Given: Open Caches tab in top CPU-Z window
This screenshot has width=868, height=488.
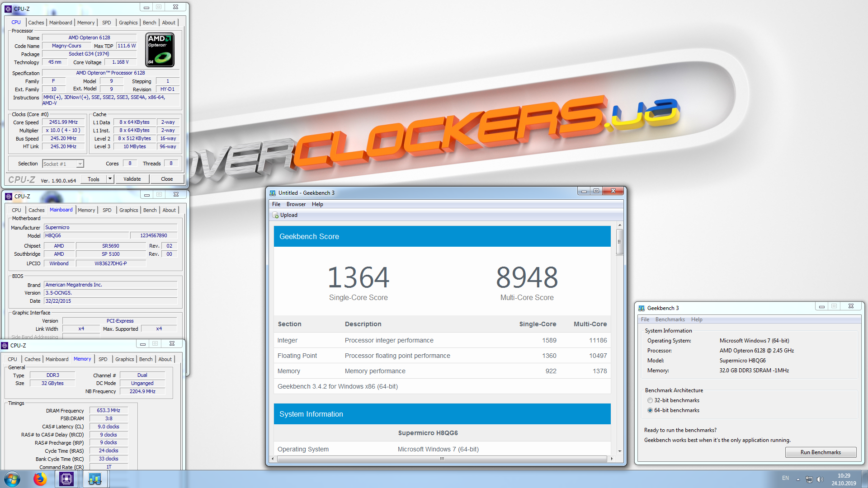Looking at the screenshot, I should click(36, 23).
